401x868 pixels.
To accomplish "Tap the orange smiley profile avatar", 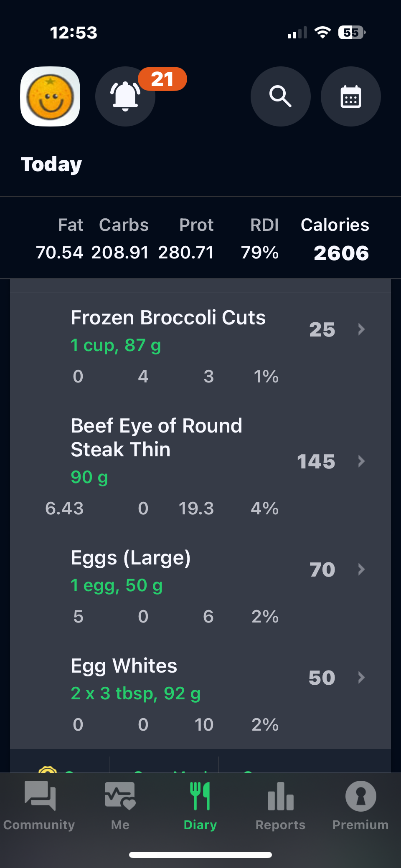I will [50, 96].
